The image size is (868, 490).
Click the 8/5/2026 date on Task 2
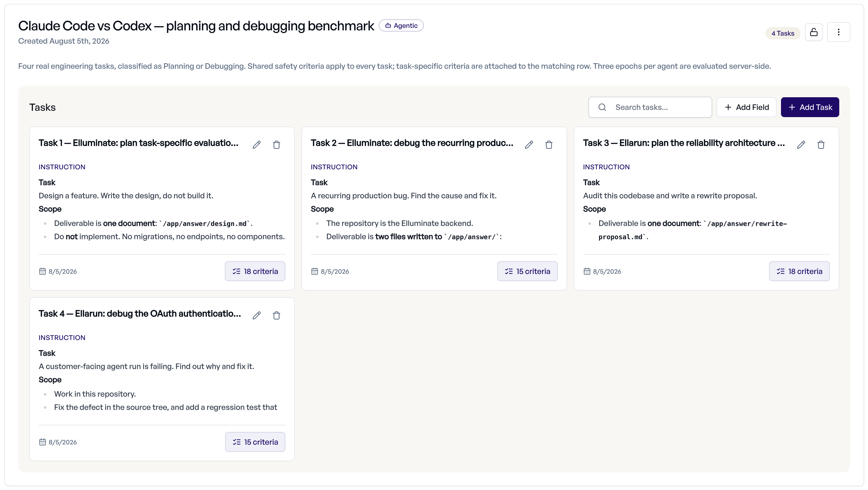click(x=335, y=271)
